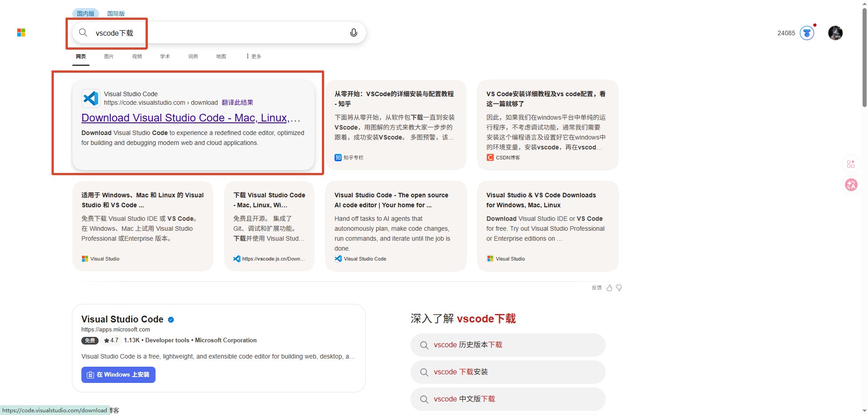
Task: Open VS Code安装详细教程及vs code配置 card
Action: pos(548,125)
